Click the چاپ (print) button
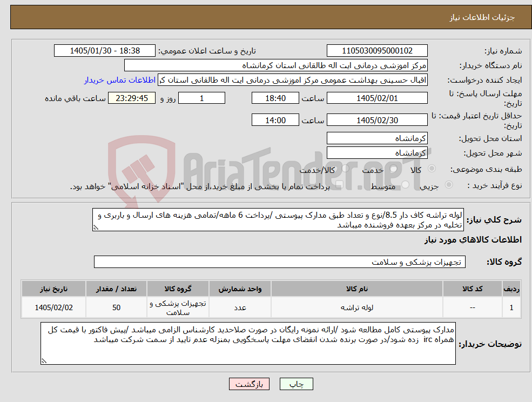 coord(296,384)
